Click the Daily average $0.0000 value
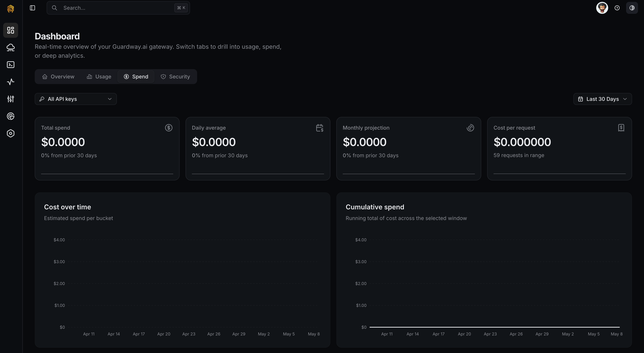 coord(214,142)
